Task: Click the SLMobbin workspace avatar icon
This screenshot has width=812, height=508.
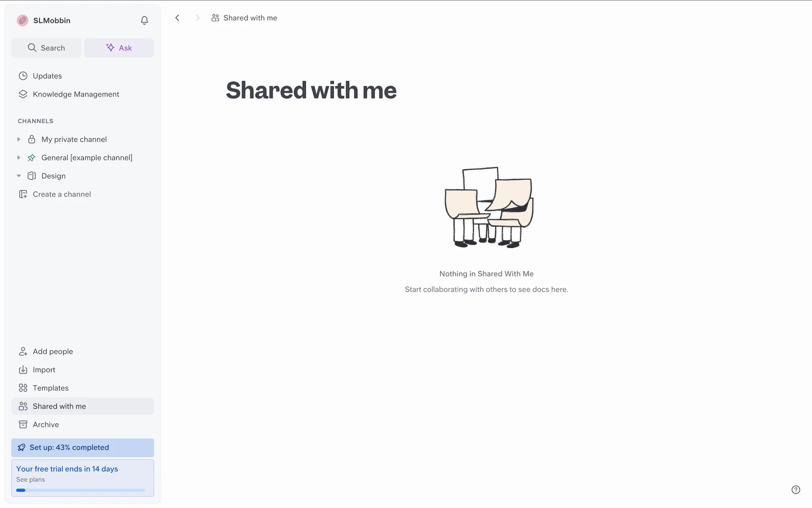Action: point(22,20)
